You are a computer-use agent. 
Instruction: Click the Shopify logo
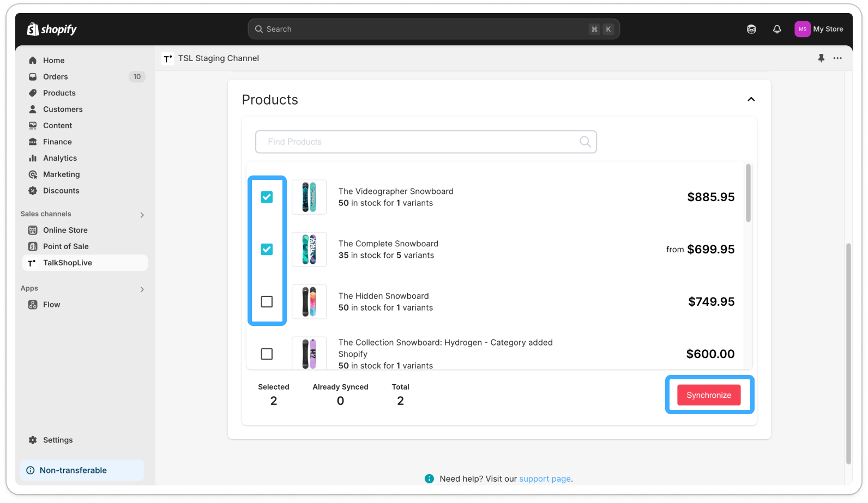click(52, 29)
